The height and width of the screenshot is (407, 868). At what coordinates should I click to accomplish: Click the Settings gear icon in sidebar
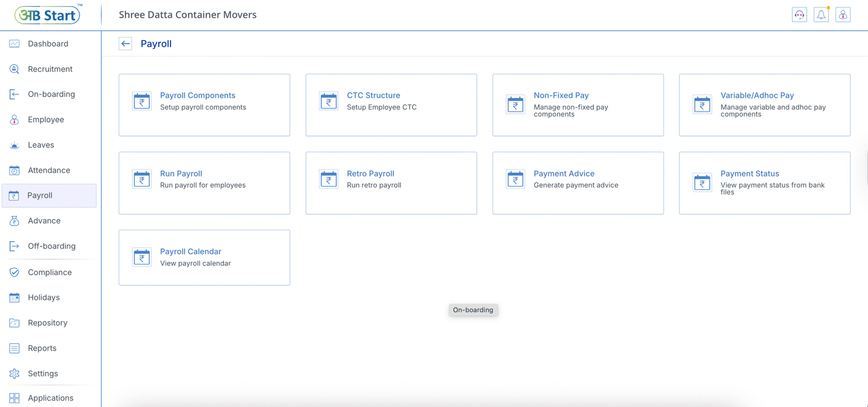(15, 373)
